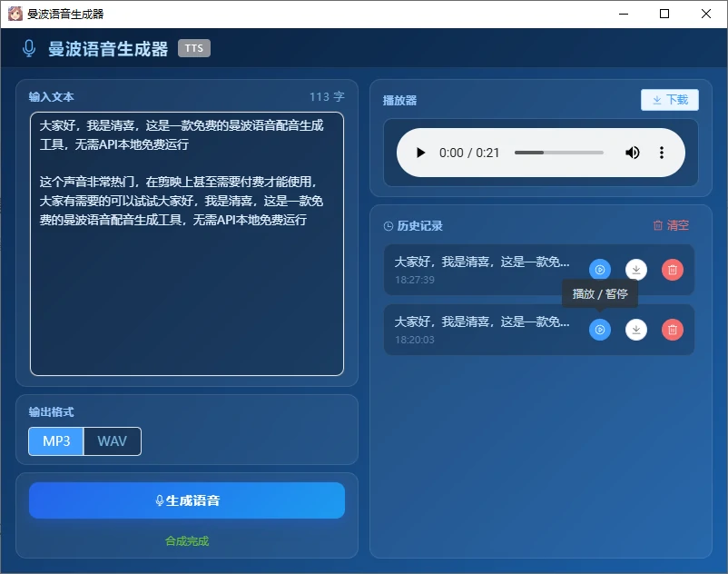Download the 18:27:39 history recording
Image resolution: width=728 pixels, height=574 pixels.
pyautogui.click(x=636, y=270)
